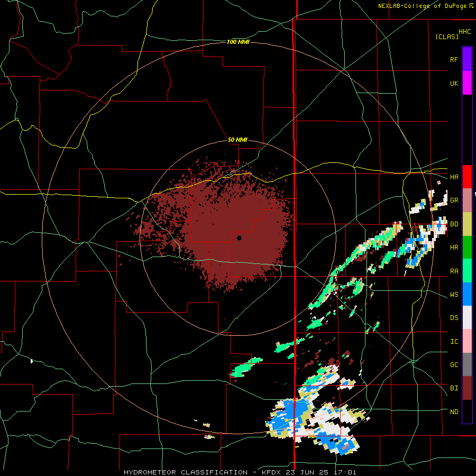Viewport: 476px width, 476px height.
Task: Click the 'RA' legend label
Action: [454, 271]
